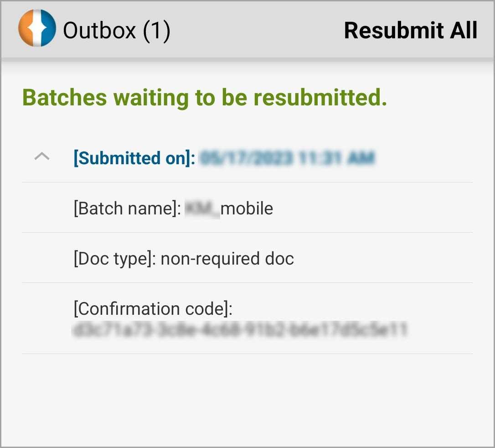The width and height of the screenshot is (495, 448).
Task: Select the green Batches waiting heading
Action: (205, 98)
